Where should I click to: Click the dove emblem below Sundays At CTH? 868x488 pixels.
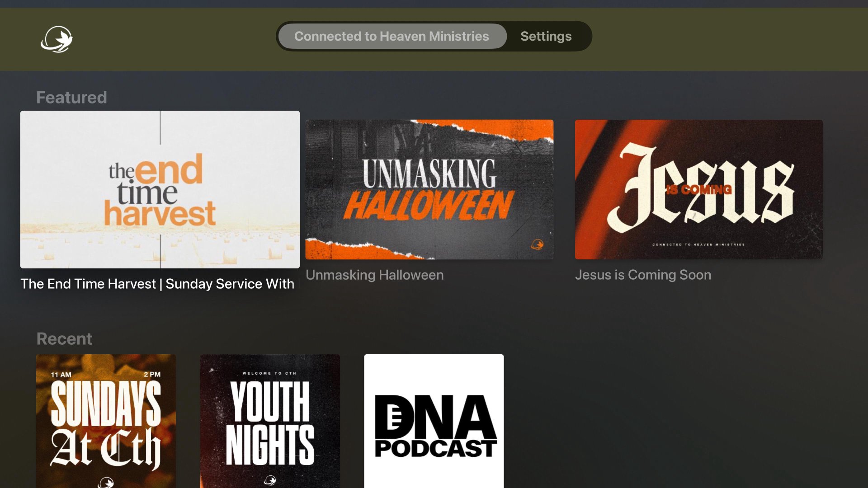click(107, 482)
